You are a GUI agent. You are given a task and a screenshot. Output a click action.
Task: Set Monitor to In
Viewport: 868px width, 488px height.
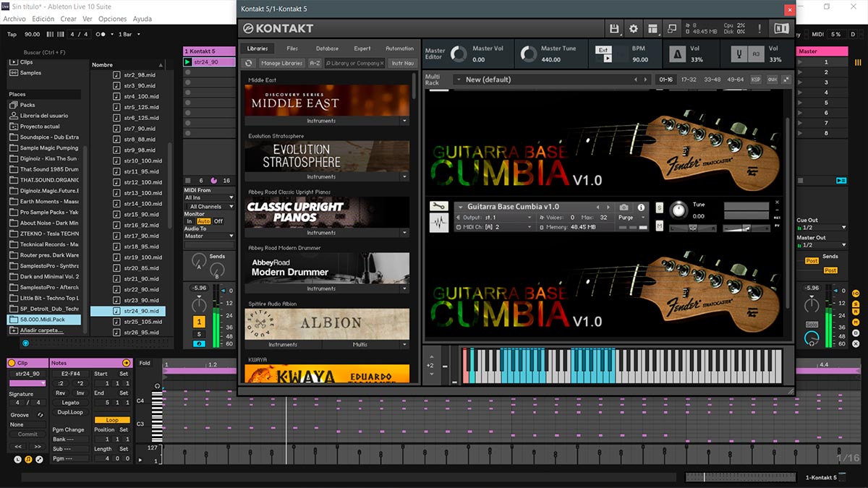pyautogui.click(x=190, y=221)
